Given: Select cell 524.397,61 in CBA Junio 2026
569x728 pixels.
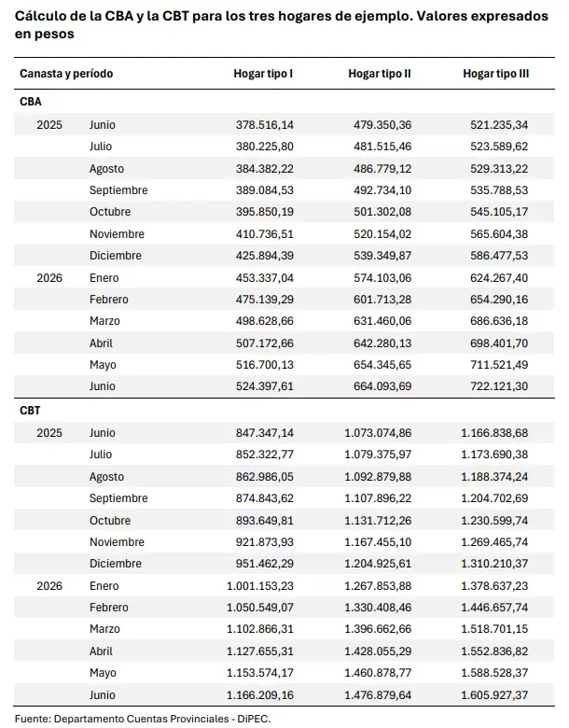Looking at the screenshot, I should 265,386.
